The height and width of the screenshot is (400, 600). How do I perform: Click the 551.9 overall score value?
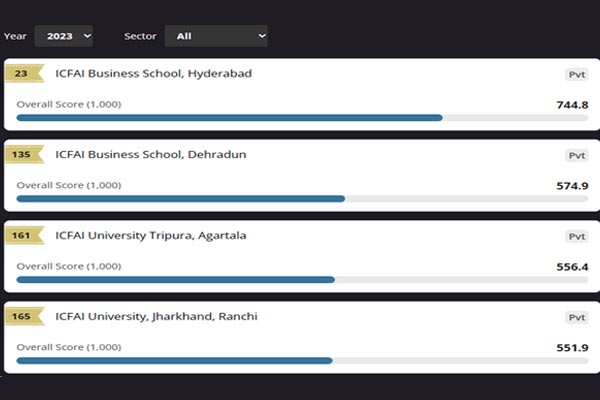[572, 348]
